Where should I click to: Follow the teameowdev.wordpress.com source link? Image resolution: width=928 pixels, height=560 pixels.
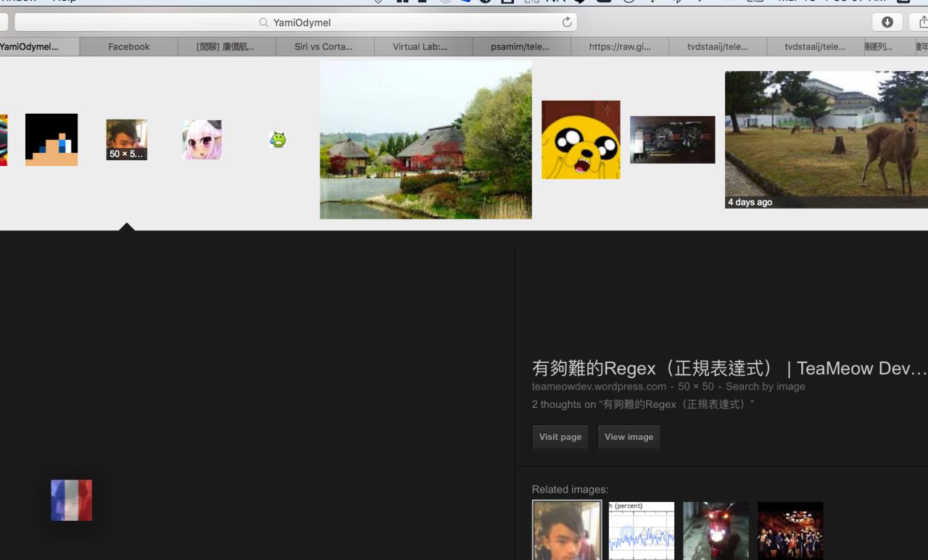click(599, 387)
